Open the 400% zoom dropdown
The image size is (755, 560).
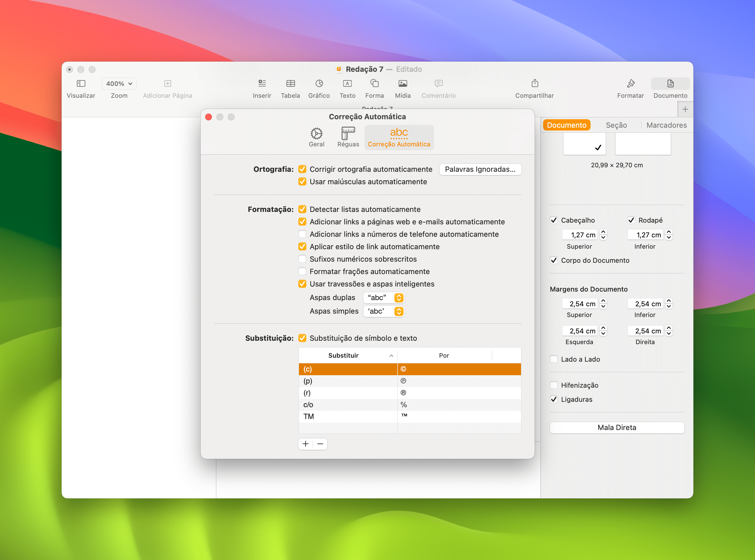point(119,83)
